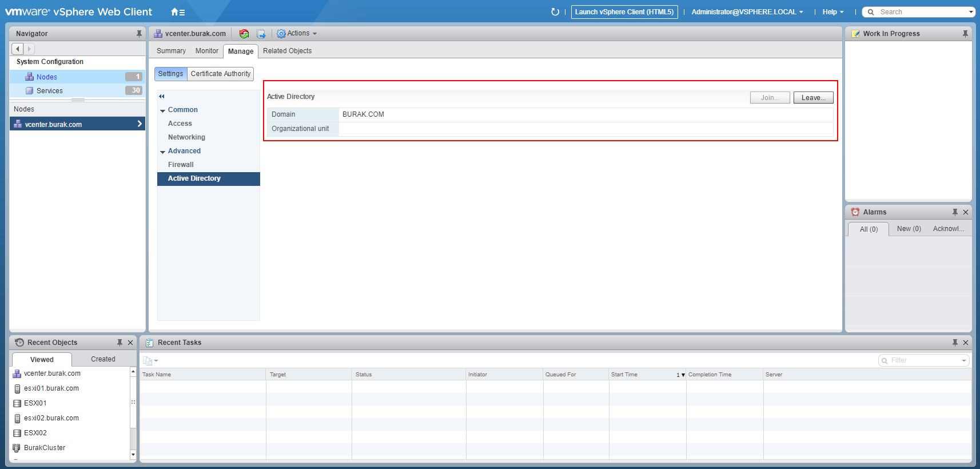
Task: Select the Manage tab
Action: tap(241, 51)
